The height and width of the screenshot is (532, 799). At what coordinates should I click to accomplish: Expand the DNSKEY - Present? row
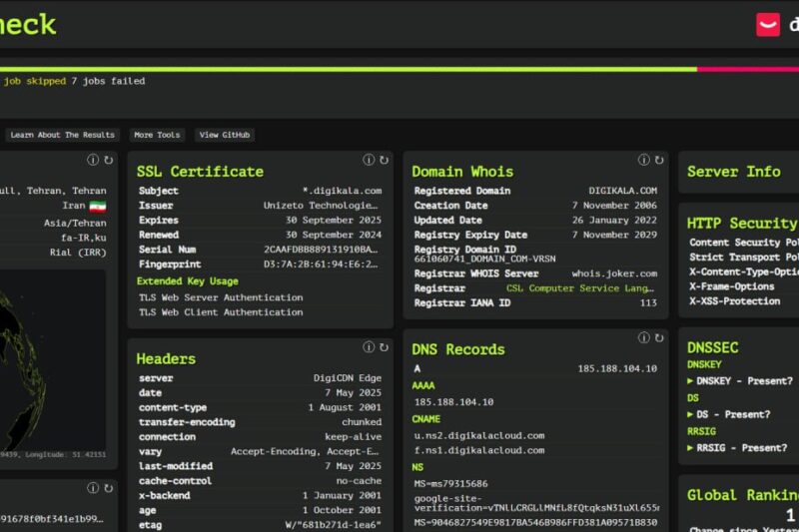740,380
